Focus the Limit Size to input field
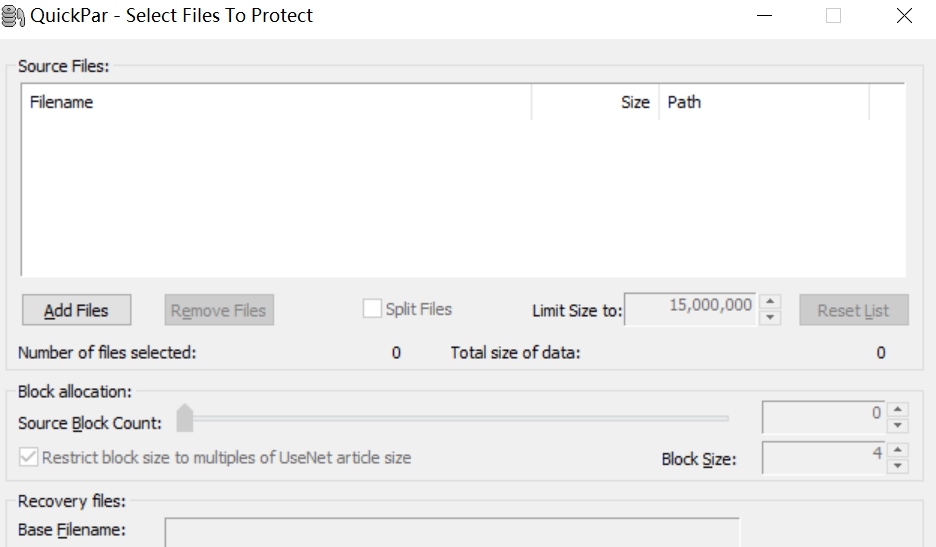This screenshot has width=936, height=547. click(690, 309)
